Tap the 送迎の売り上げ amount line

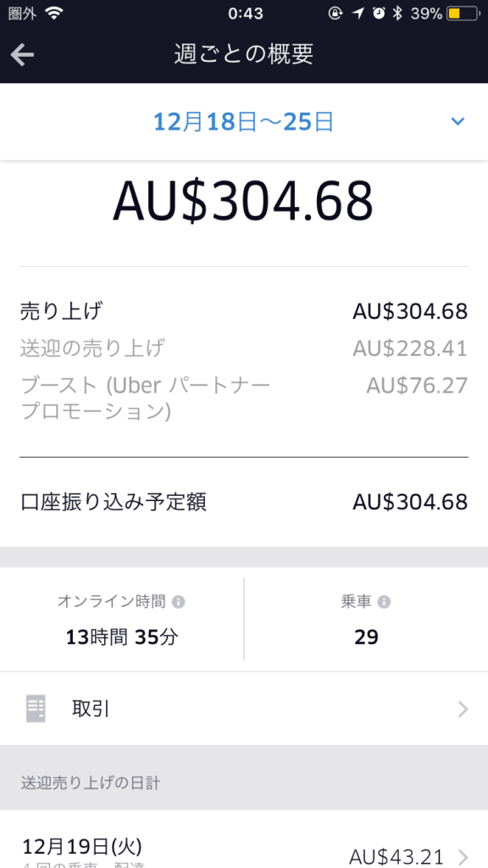(244, 348)
